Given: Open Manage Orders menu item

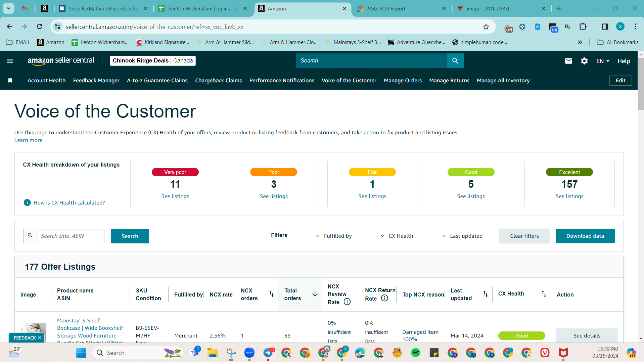Looking at the screenshot, I should click(x=403, y=81).
